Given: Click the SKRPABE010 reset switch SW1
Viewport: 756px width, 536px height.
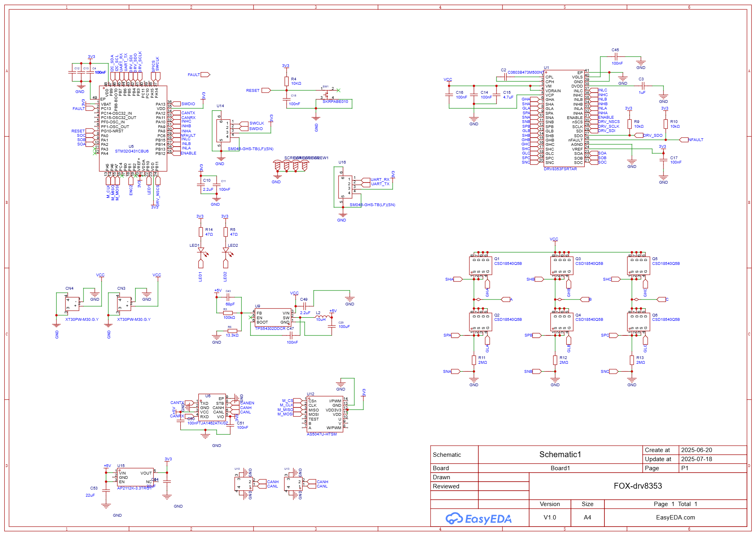Looking at the screenshot, I should 328,94.
